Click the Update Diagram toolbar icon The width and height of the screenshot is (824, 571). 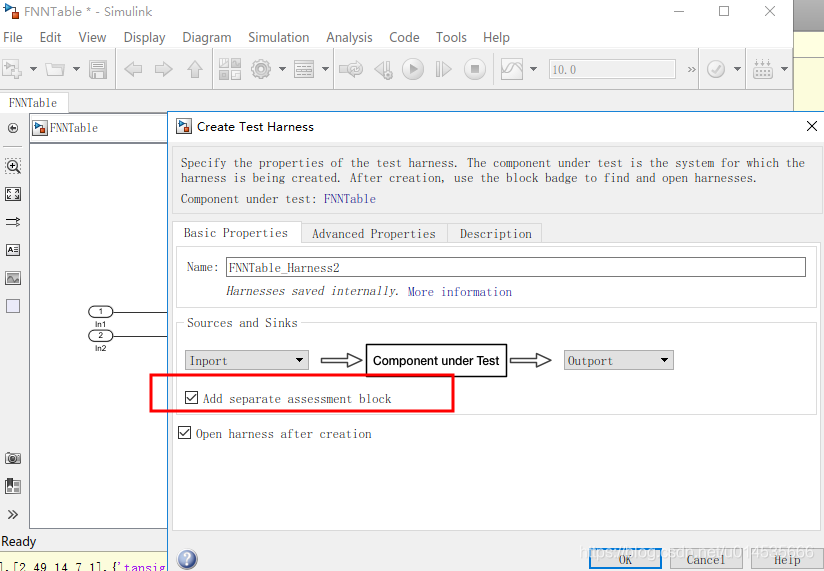pos(351,69)
